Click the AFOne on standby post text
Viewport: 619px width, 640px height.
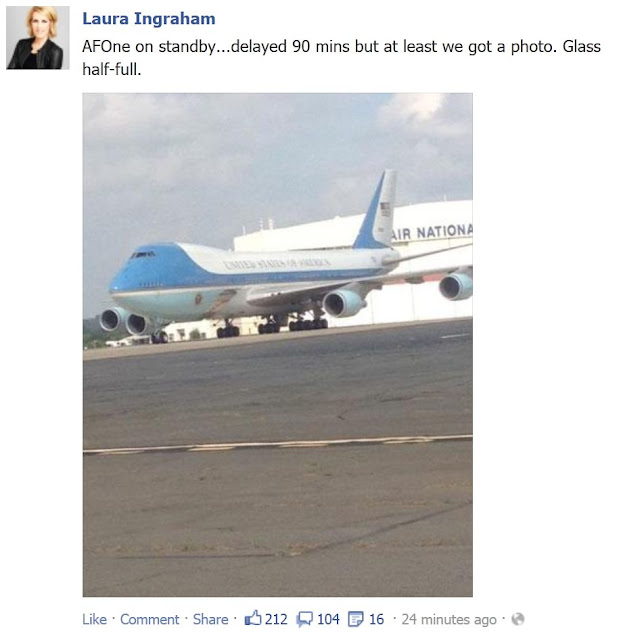[341, 58]
